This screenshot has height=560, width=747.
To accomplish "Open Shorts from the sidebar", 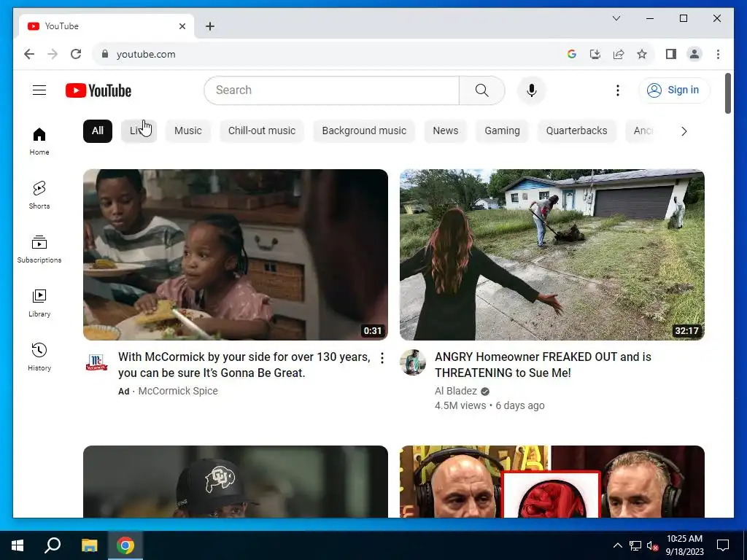I will pos(39,195).
